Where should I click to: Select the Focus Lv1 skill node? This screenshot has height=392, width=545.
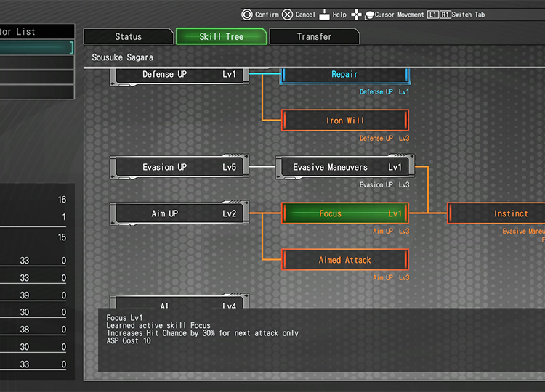345,213
